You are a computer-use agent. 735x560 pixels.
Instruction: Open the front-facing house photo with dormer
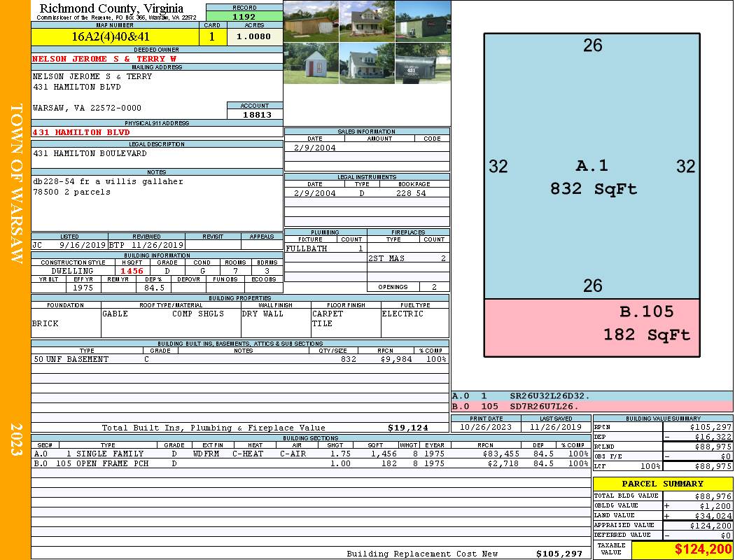tap(367, 21)
